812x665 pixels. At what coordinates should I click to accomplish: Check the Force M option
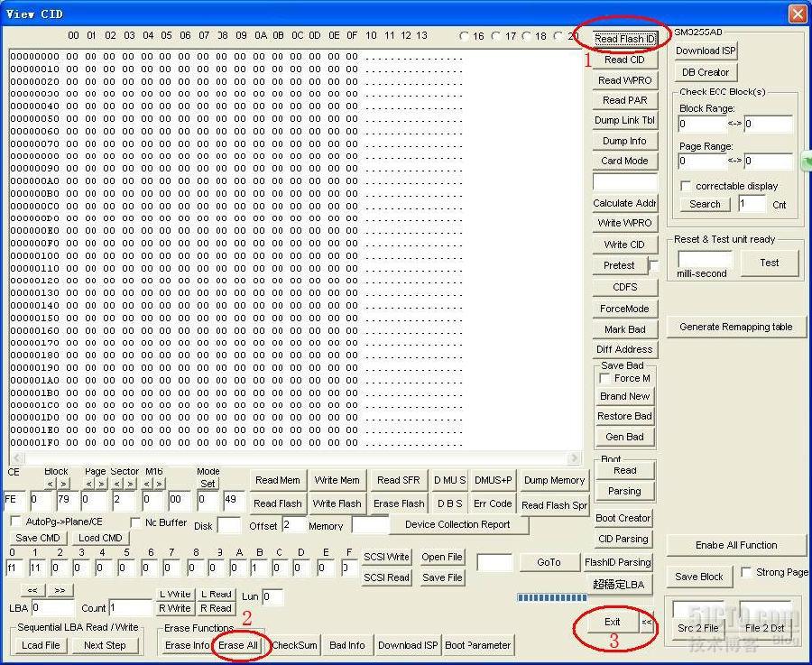click(605, 379)
